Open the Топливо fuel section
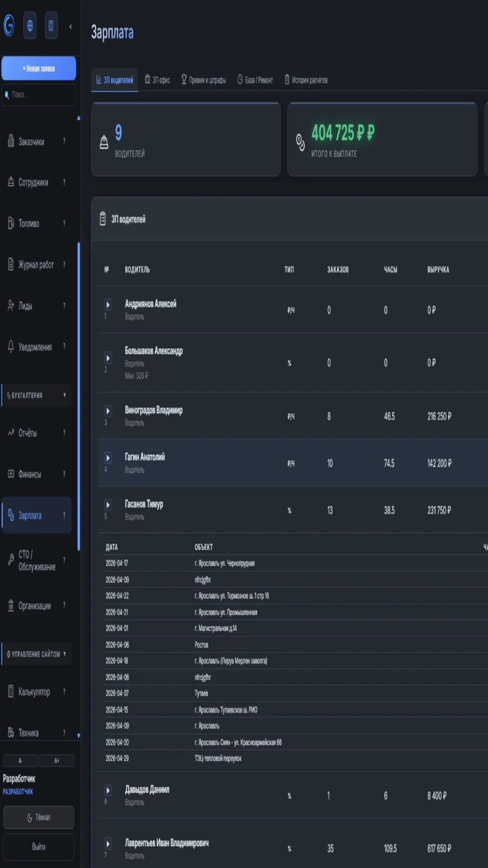Viewport: 488px width, 868px height. tap(37, 224)
